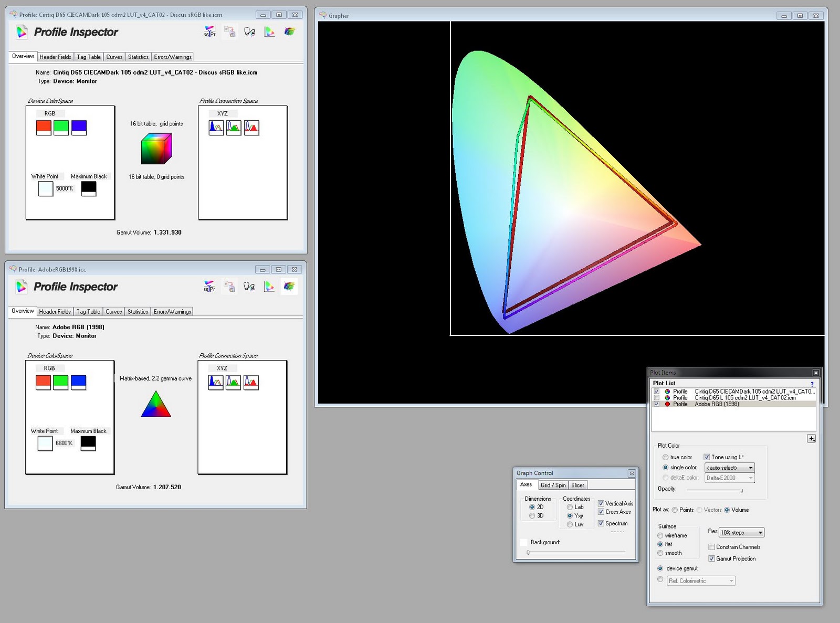Open the single color <auto select> dropdown
This screenshot has width=840, height=623.
point(729,468)
